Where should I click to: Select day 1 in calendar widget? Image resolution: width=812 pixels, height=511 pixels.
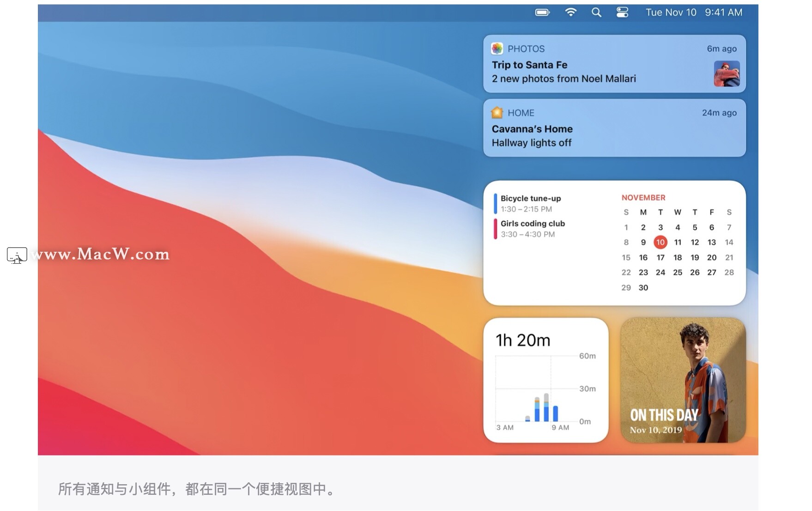pos(626,227)
